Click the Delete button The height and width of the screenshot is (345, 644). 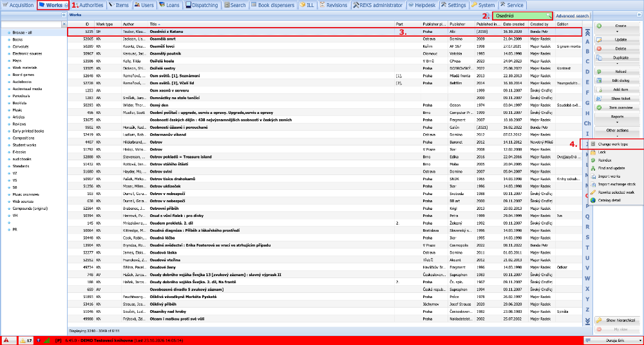click(618, 48)
